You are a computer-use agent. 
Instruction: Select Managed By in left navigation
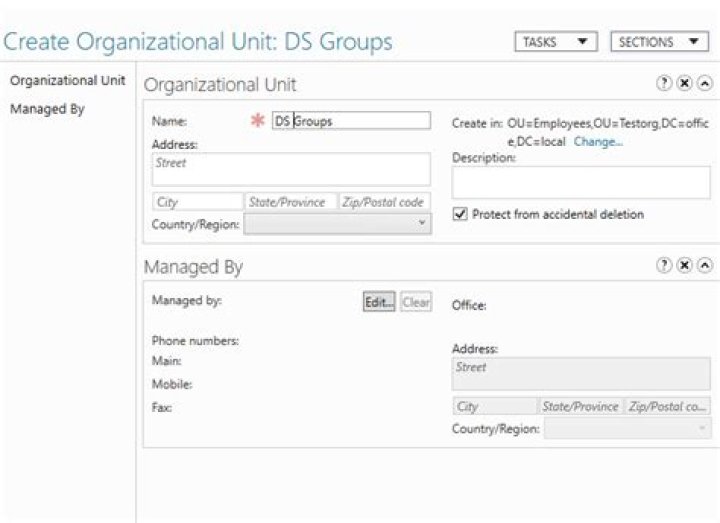pyautogui.click(x=46, y=109)
